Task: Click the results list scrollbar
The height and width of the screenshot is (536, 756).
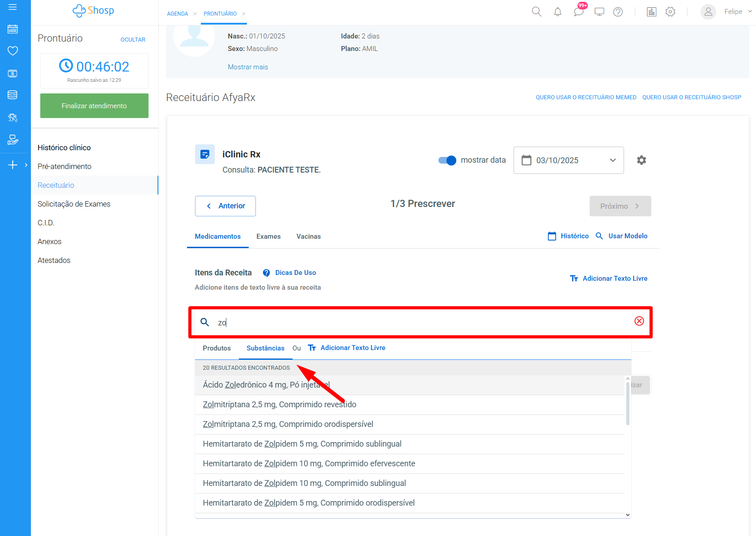Action: click(x=628, y=402)
